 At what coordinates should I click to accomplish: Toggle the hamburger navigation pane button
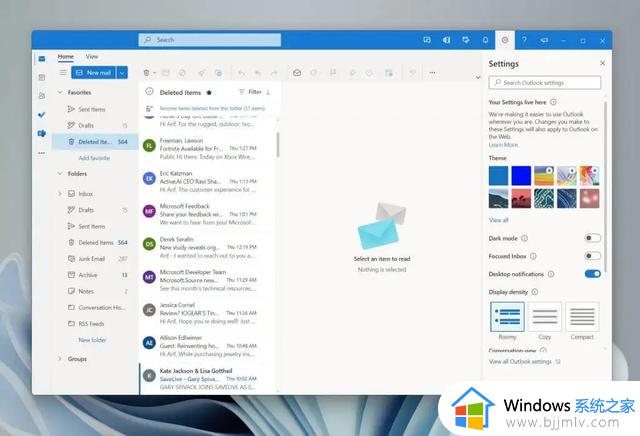pos(63,72)
